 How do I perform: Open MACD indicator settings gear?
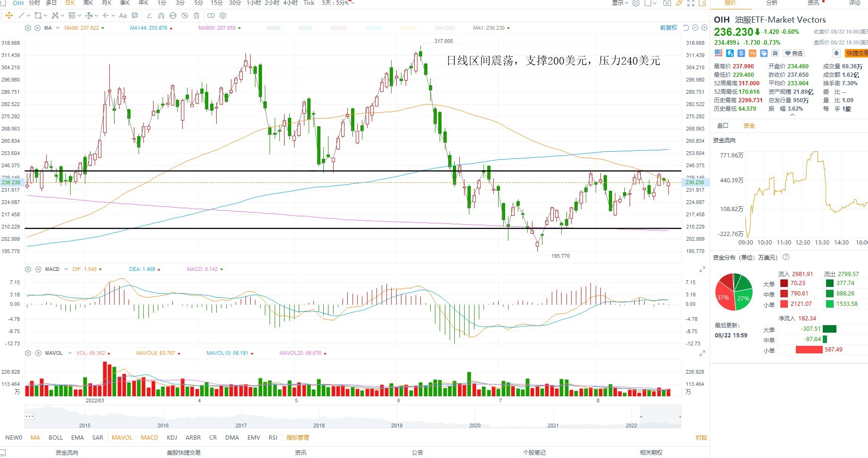(28, 269)
